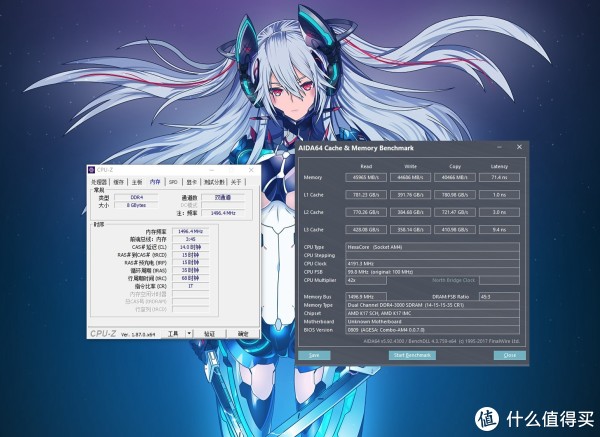Click the Memory Latency 71.4 ns cell
This screenshot has width=600, height=437.
point(499,178)
